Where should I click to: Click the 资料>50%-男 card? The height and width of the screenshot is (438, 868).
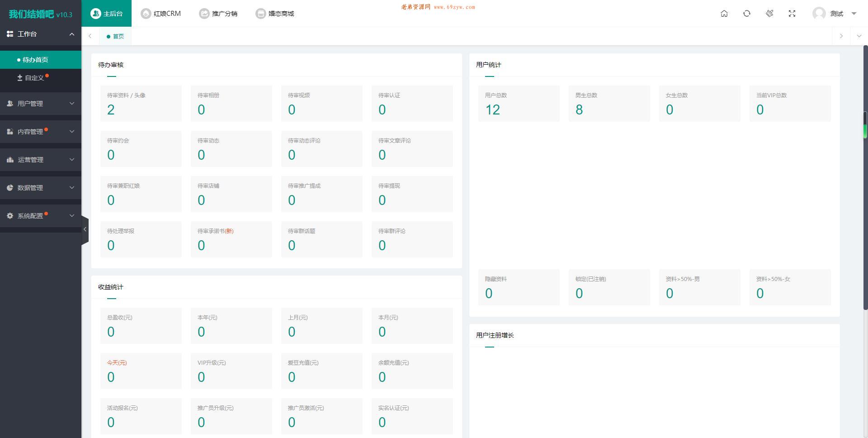[700, 287]
